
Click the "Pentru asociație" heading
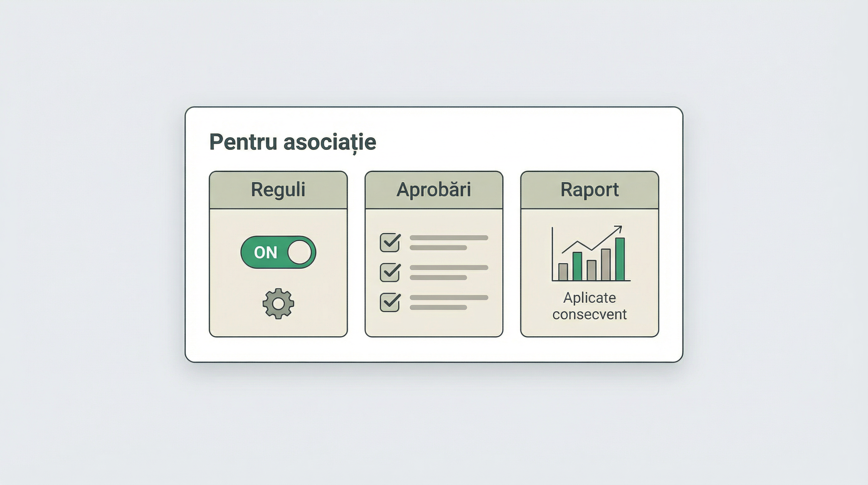coord(292,142)
